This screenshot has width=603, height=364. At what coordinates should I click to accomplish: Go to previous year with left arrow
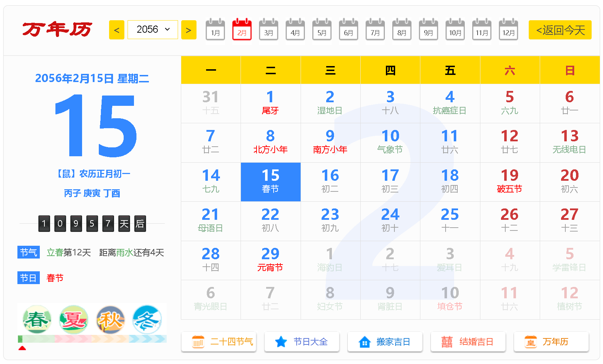click(117, 30)
